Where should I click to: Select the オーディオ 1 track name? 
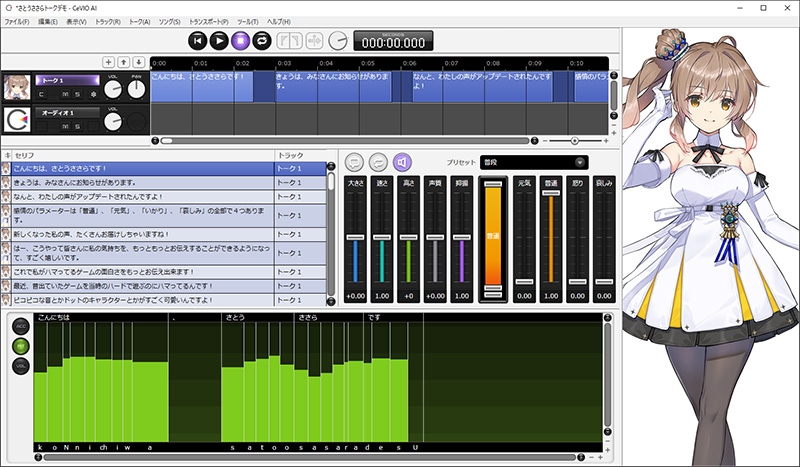67,113
